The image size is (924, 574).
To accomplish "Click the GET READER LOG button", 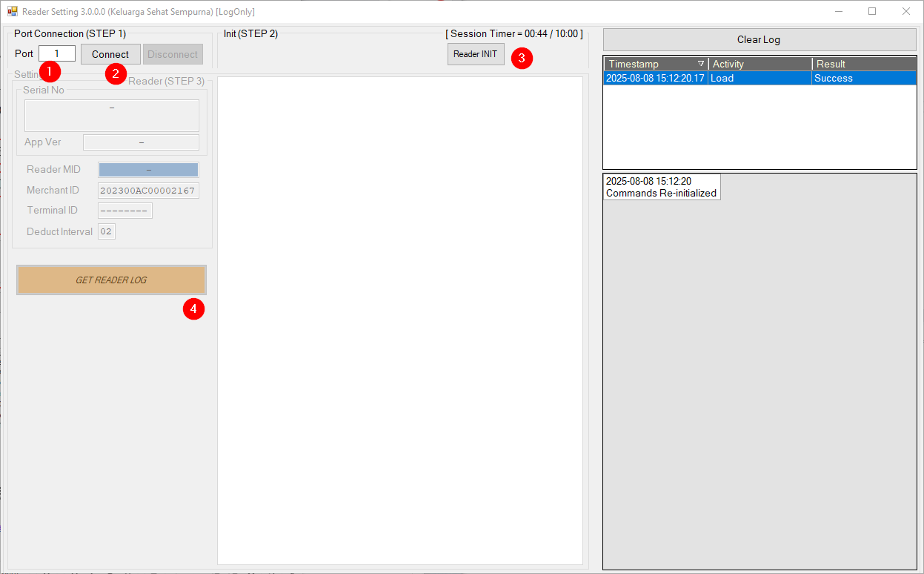I will (x=111, y=280).
